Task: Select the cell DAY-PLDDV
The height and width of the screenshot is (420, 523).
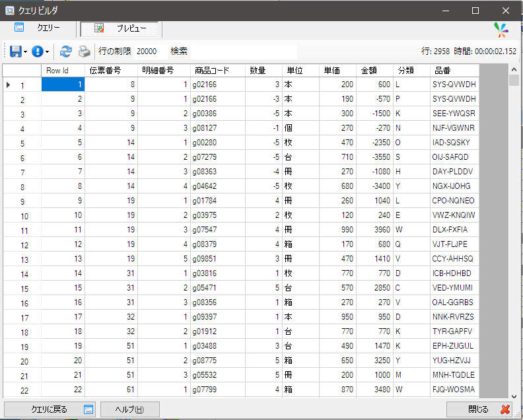Action: click(x=454, y=172)
